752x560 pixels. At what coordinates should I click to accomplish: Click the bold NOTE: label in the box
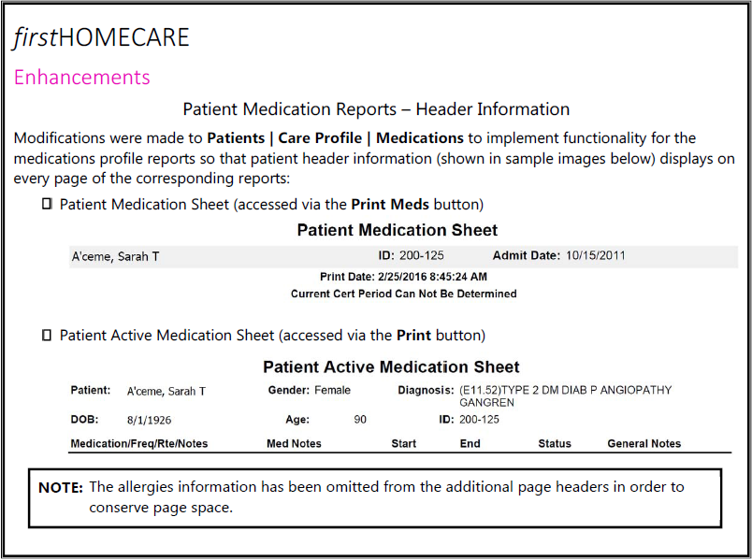click(x=61, y=487)
